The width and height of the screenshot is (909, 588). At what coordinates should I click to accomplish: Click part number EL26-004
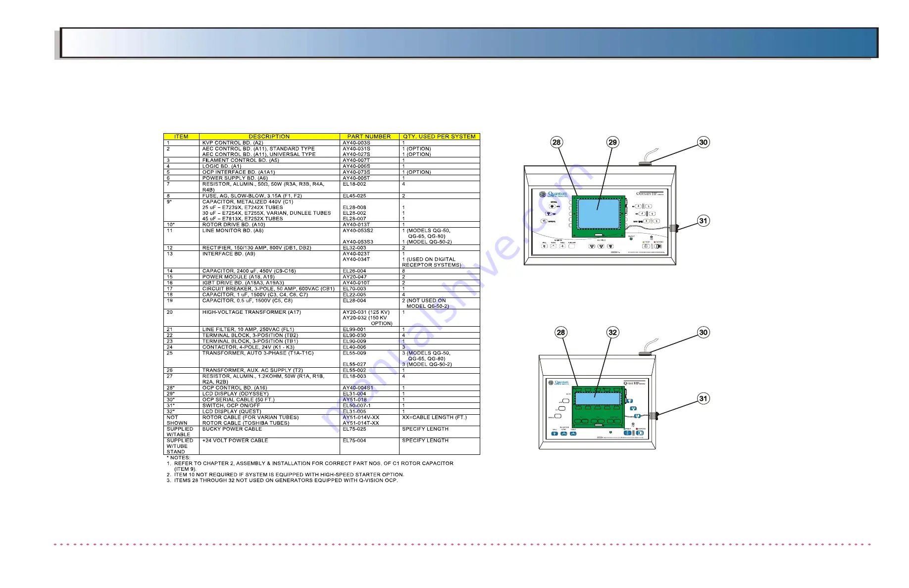click(x=354, y=271)
